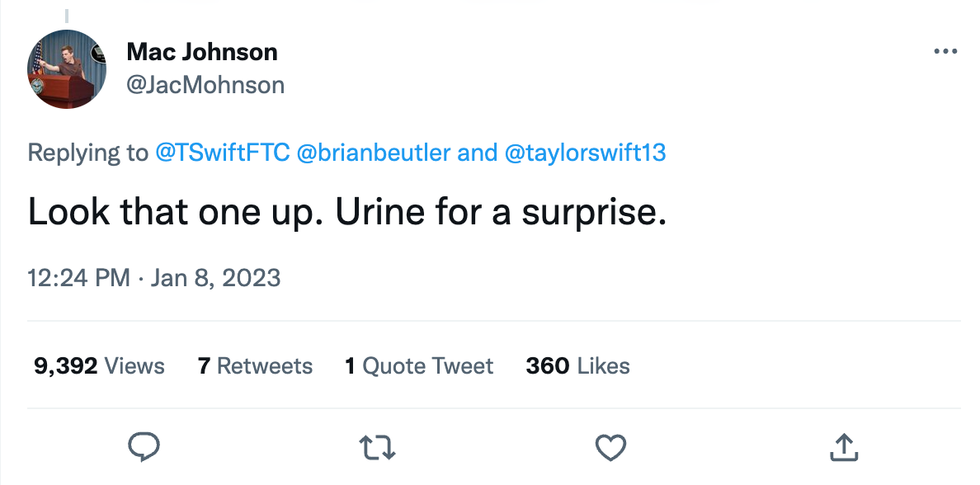Click the "Replying to" label

click(x=88, y=153)
